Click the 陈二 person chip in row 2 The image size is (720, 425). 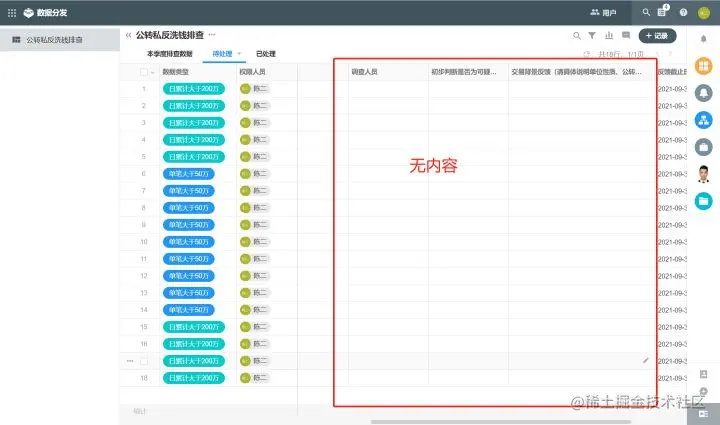click(255, 106)
